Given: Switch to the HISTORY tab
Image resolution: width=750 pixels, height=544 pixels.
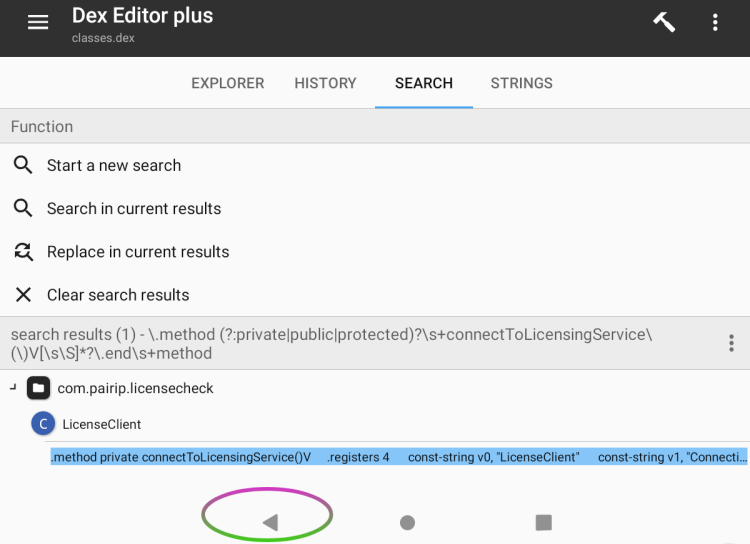Looking at the screenshot, I should [x=325, y=83].
